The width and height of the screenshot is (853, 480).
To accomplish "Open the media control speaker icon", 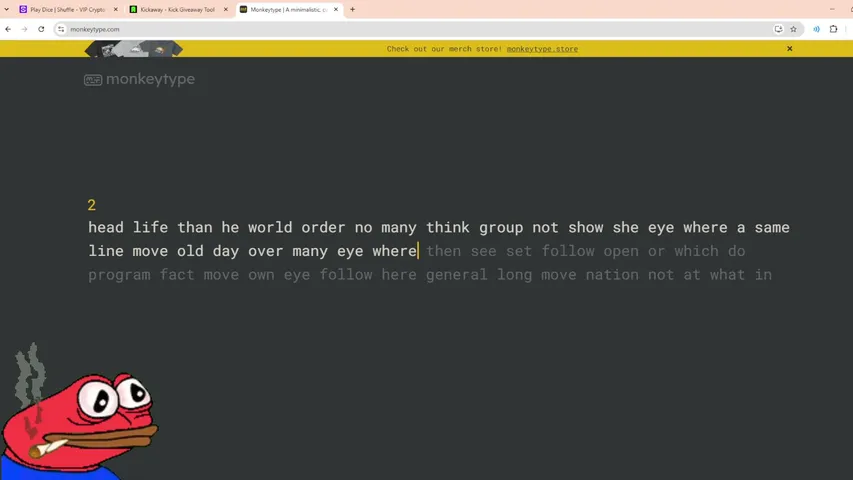I will (817, 29).
